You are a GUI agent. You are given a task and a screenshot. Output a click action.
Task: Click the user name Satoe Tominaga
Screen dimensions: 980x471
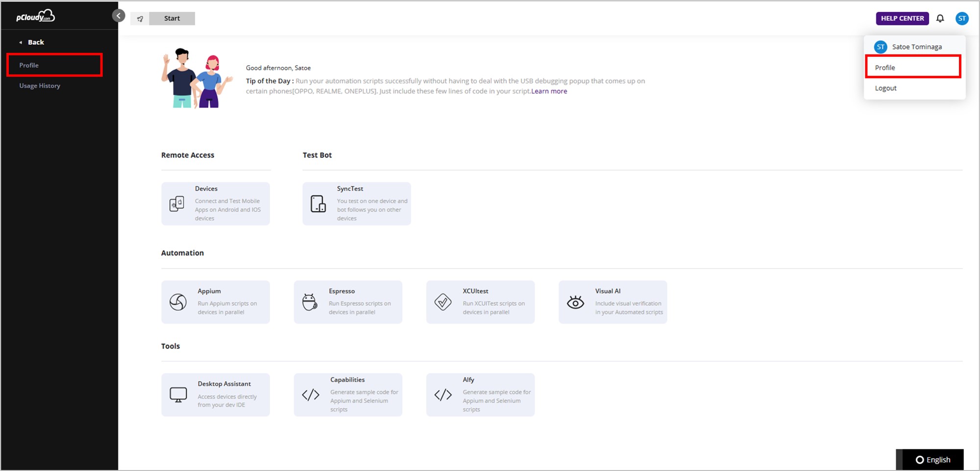[x=917, y=47]
